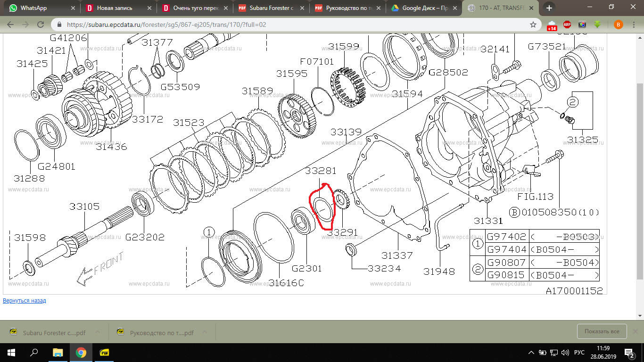Close the active 170 - AT, TRANSFE tab
The height and width of the screenshot is (362, 644).
coord(531,8)
